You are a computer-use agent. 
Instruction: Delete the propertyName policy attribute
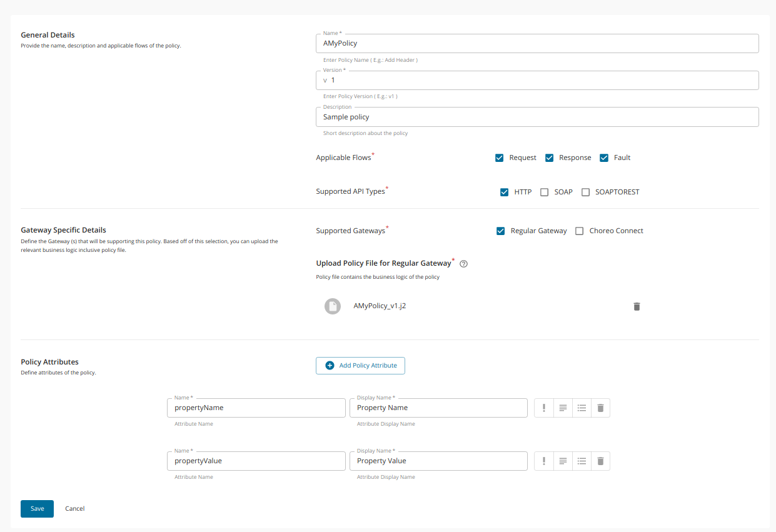point(600,408)
